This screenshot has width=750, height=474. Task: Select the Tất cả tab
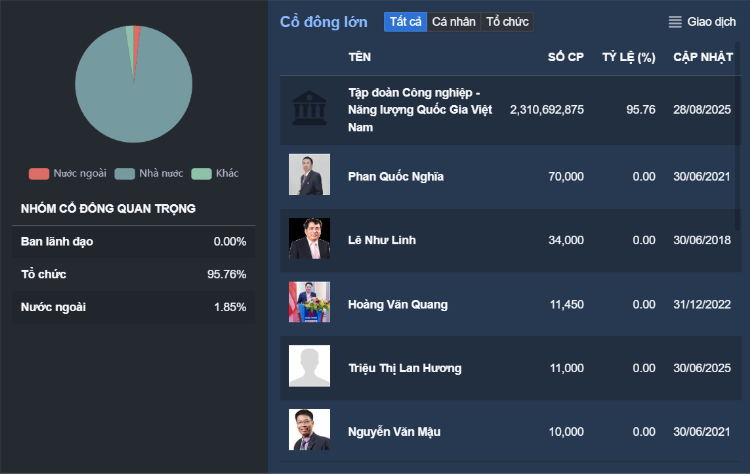pos(405,22)
